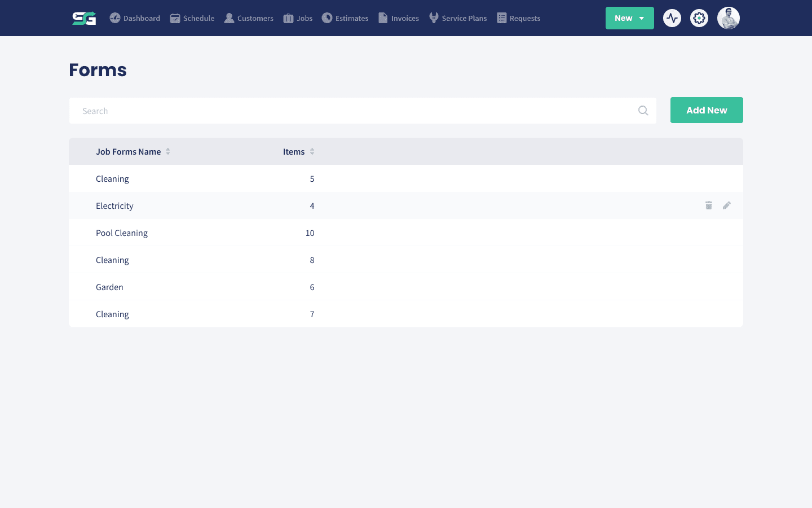Screen dimensions: 812x508
Task: Click the Estimates icon
Action: 327,18
